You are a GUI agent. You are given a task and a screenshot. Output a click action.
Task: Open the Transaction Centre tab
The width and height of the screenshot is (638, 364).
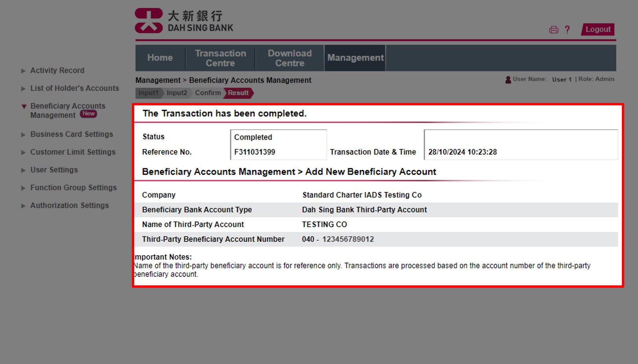[x=220, y=58]
